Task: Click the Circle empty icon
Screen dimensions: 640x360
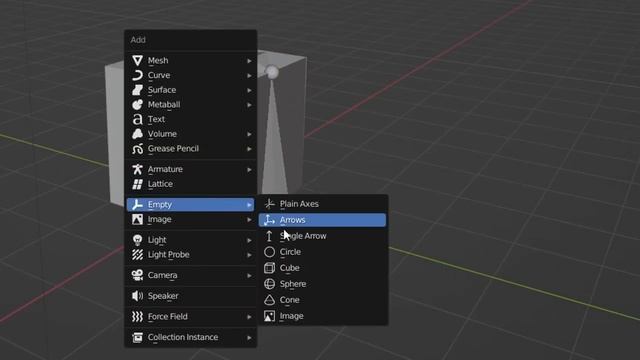Action: point(269,252)
